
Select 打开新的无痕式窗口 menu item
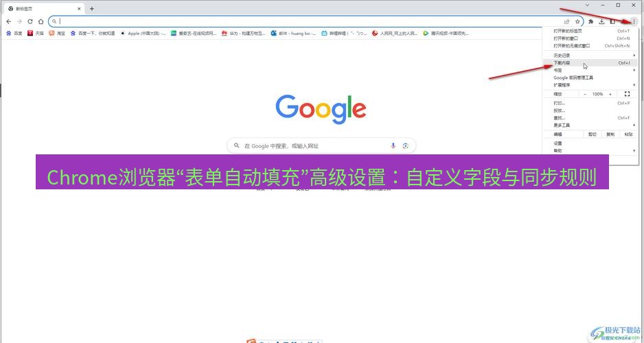pyautogui.click(x=591, y=46)
